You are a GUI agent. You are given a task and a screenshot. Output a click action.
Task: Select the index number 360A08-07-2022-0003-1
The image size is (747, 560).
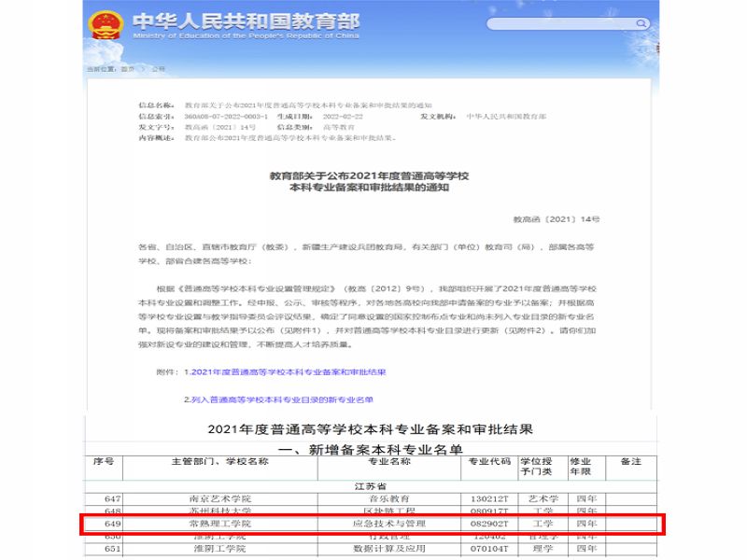[x=226, y=116]
